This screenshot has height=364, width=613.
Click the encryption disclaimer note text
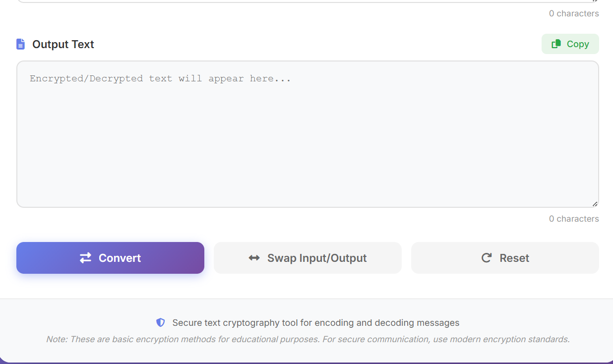click(x=306, y=339)
